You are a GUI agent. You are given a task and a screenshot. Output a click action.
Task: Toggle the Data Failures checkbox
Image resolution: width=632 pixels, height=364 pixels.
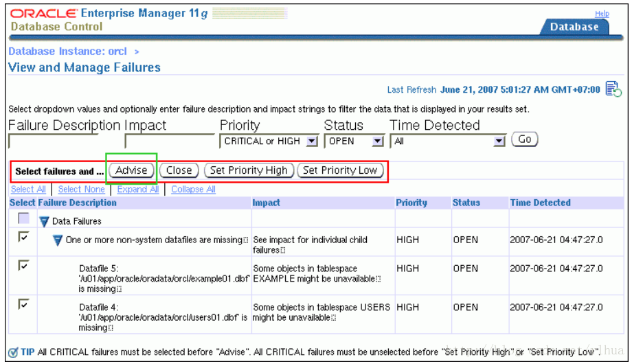pyautogui.click(x=24, y=218)
